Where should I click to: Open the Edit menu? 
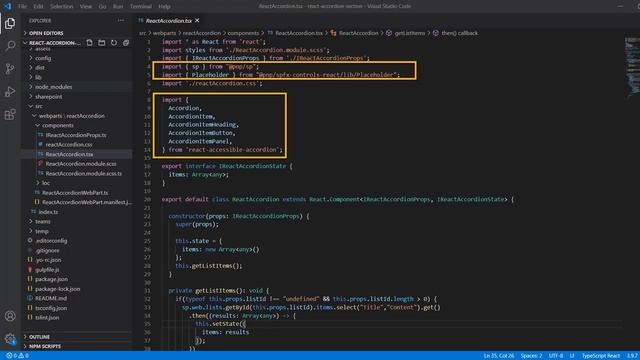point(38,7)
